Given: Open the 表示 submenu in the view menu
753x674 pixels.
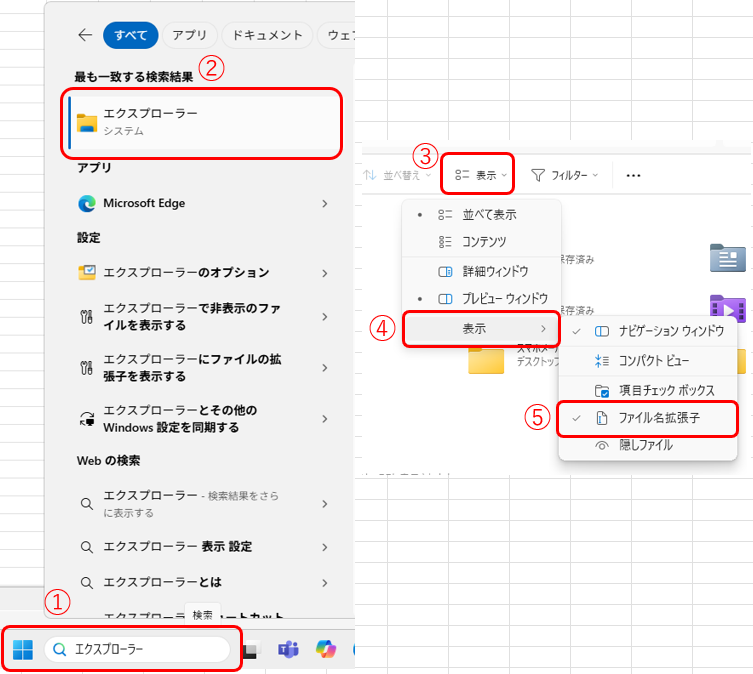Looking at the screenshot, I should [x=481, y=329].
